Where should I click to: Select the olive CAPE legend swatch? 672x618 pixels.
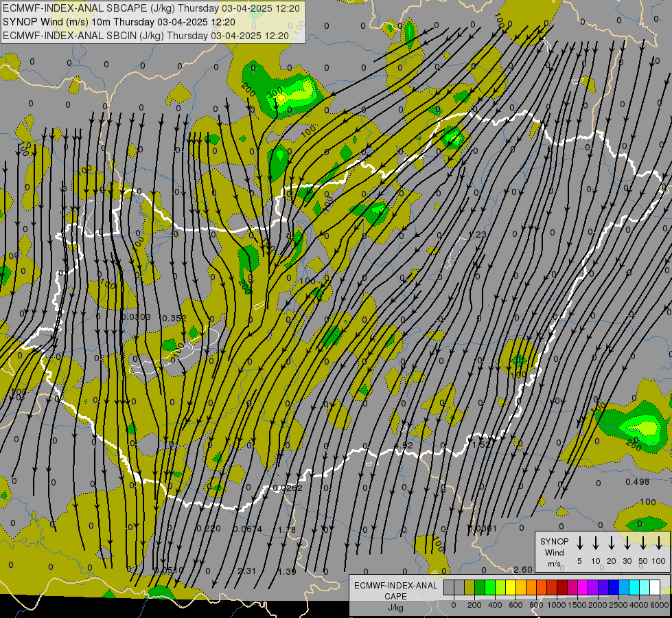pyautogui.click(x=470, y=588)
